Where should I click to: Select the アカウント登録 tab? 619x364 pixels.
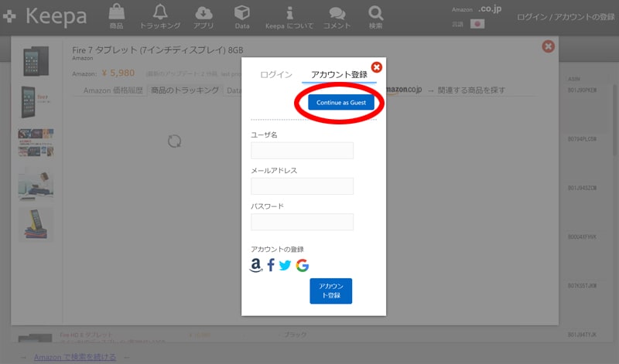coord(339,74)
